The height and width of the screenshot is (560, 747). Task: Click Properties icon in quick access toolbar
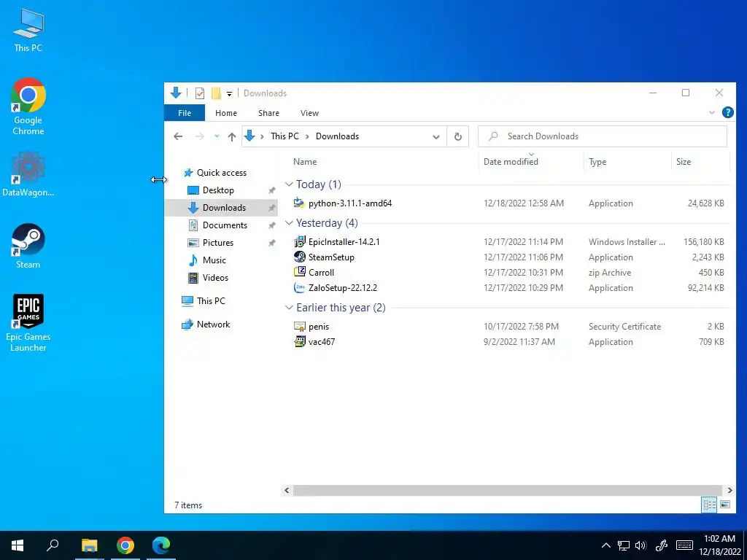coord(200,93)
